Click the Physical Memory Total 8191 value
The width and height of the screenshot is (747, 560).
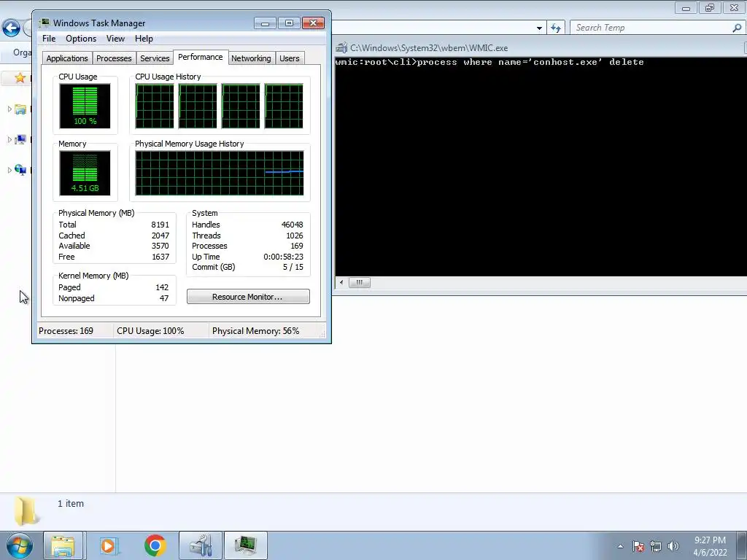point(160,225)
